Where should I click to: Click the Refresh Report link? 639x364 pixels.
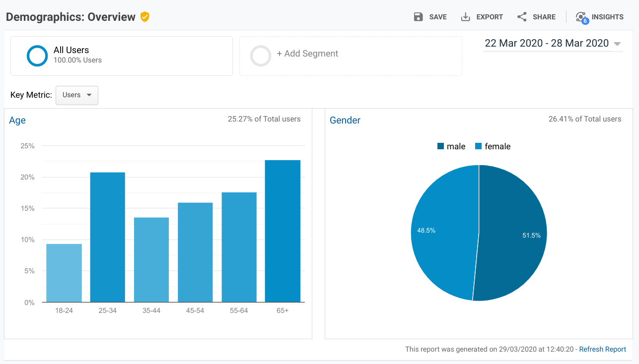pos(603,349)
